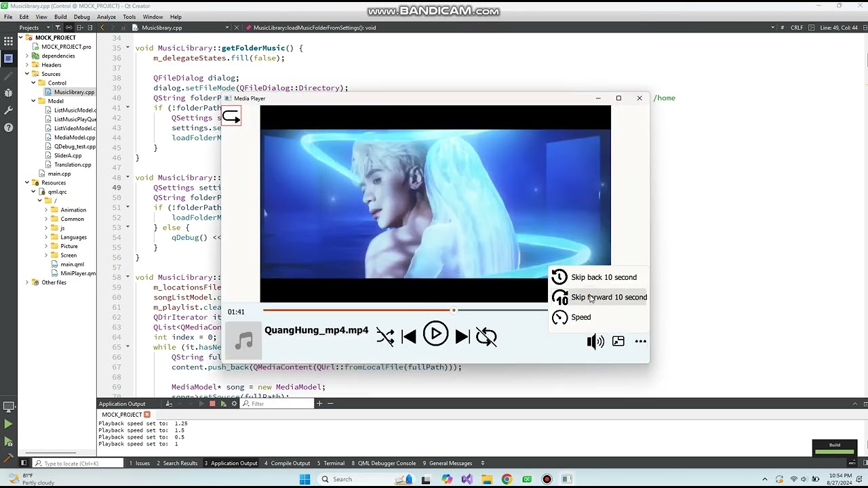868x488 pixels.
Task: Open the Tools menu
Action: (130, 17)
